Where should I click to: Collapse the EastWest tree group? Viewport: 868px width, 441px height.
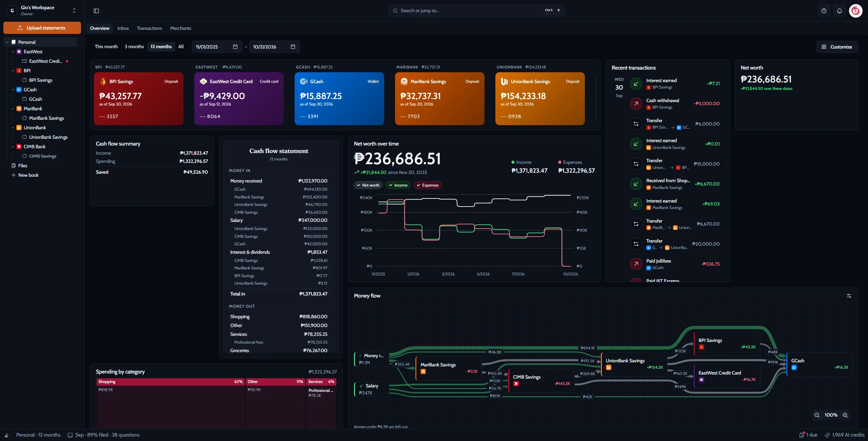[x=13, y=52]
